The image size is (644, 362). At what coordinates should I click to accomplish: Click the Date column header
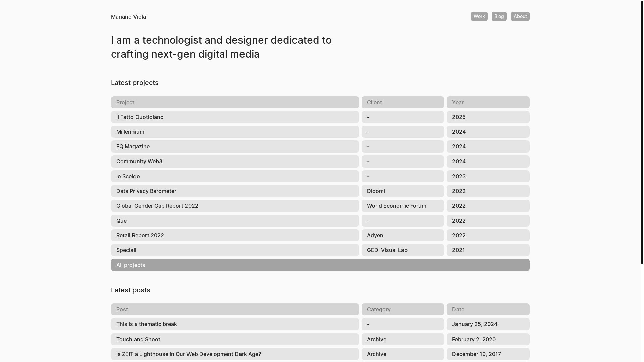tap(488, 309)
